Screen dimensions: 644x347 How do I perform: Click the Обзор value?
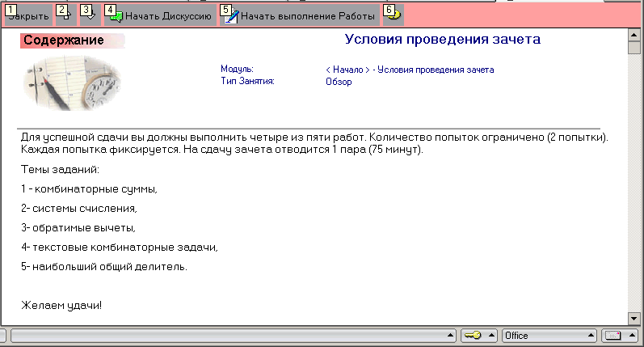coord(339,82)
